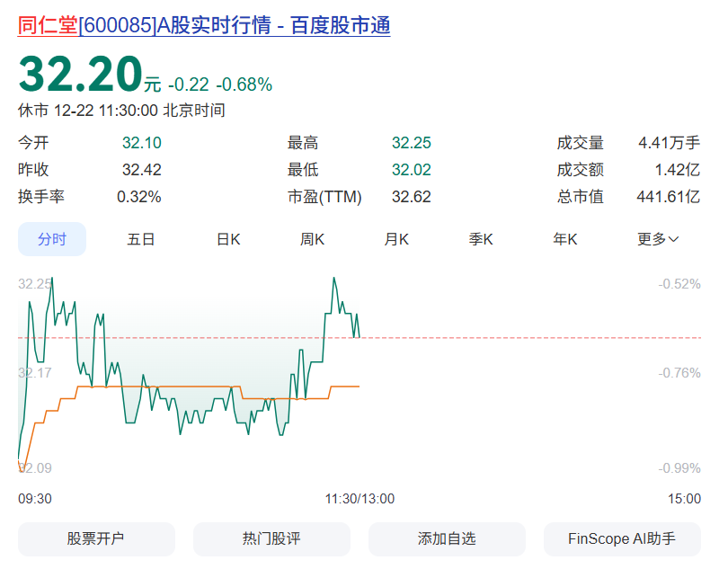Click 添加自选 to add to watchlist

pyautogui.click(x=447, y=539)
